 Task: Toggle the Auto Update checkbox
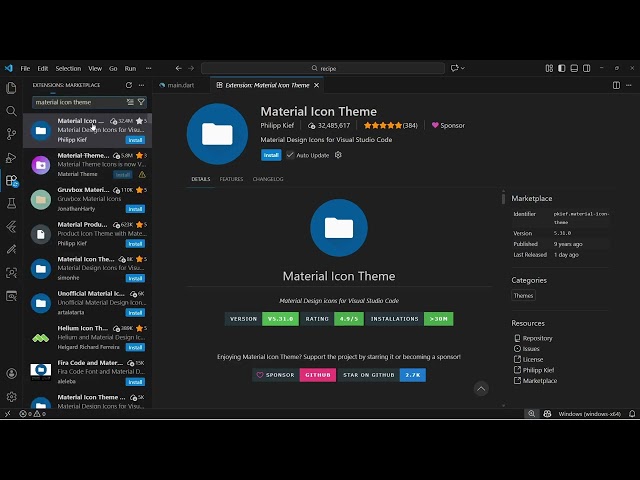pos(290,155)
